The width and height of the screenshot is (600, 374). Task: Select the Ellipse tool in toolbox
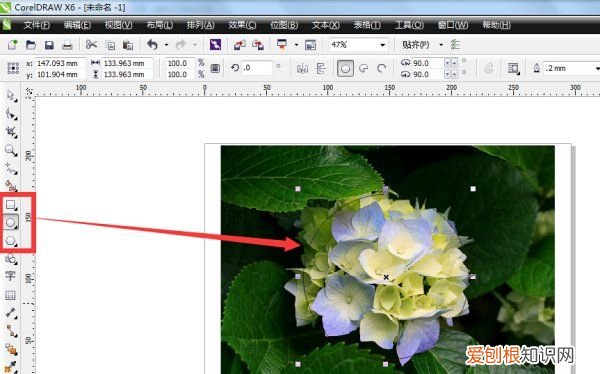(11, 222)
